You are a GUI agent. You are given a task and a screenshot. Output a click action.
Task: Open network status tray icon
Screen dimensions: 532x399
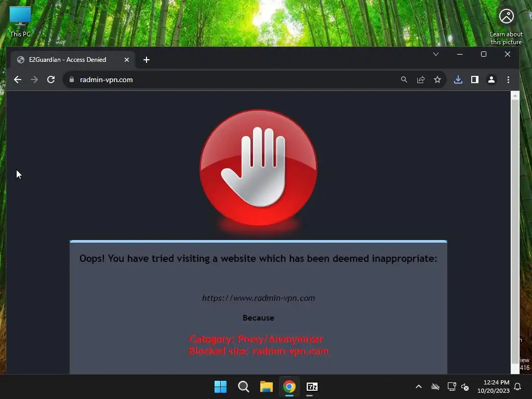(451, 387)
